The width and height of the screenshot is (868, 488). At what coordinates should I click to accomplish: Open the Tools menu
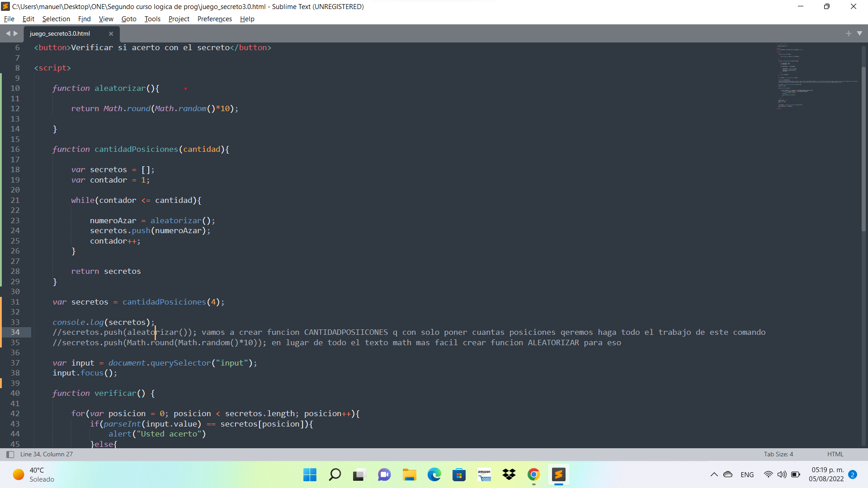[x=152, y=19]
